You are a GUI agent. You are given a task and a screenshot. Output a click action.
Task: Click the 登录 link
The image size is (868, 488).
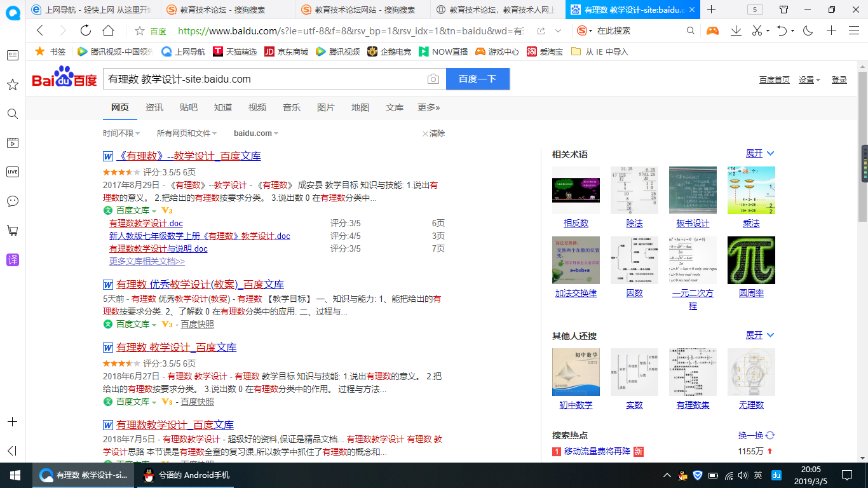(x=839, y=79)
